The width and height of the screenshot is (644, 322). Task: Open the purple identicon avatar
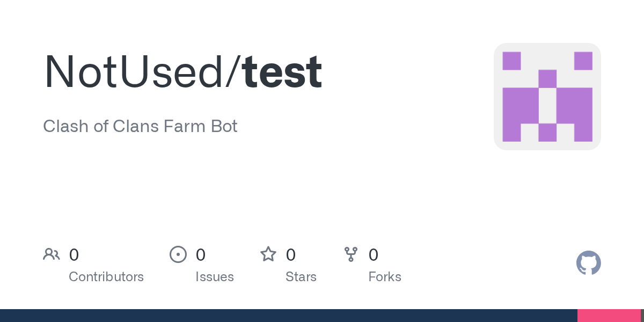tap(547, 97)
